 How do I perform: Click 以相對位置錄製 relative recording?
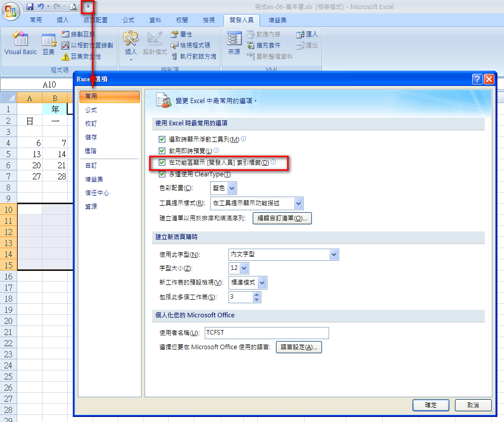coord(87,45)
